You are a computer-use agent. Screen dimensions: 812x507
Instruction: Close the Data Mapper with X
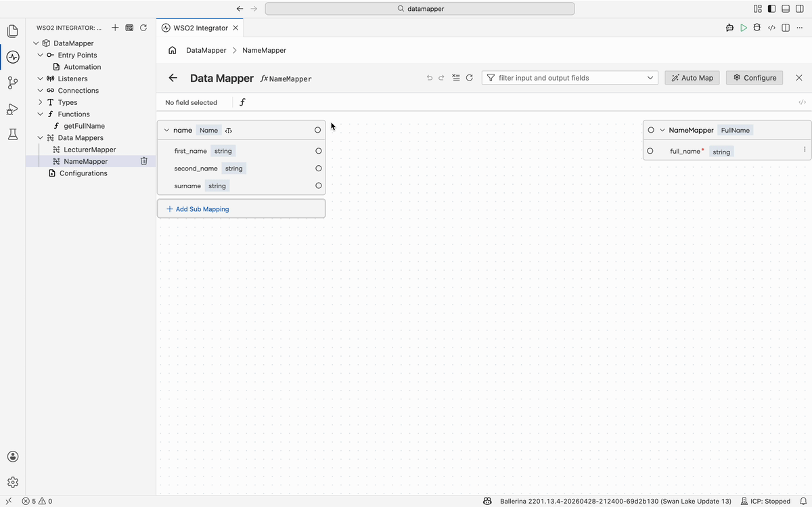pos(799,78)
